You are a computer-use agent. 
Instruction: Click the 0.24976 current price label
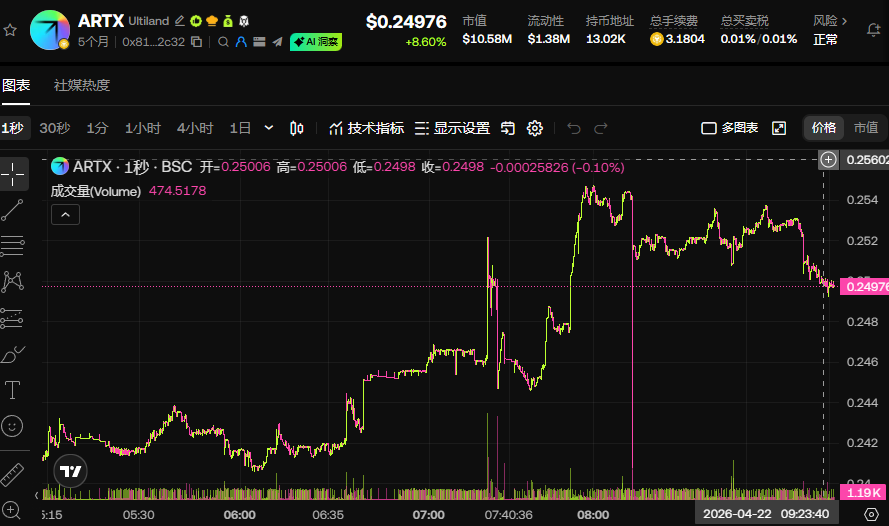tap(865, 287)
